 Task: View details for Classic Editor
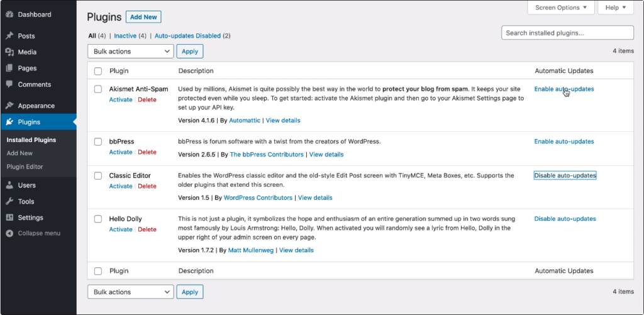point(315,197)
